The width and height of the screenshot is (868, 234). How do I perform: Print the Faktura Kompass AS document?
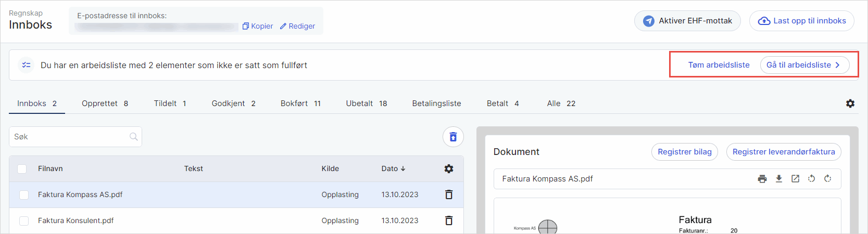762,179
